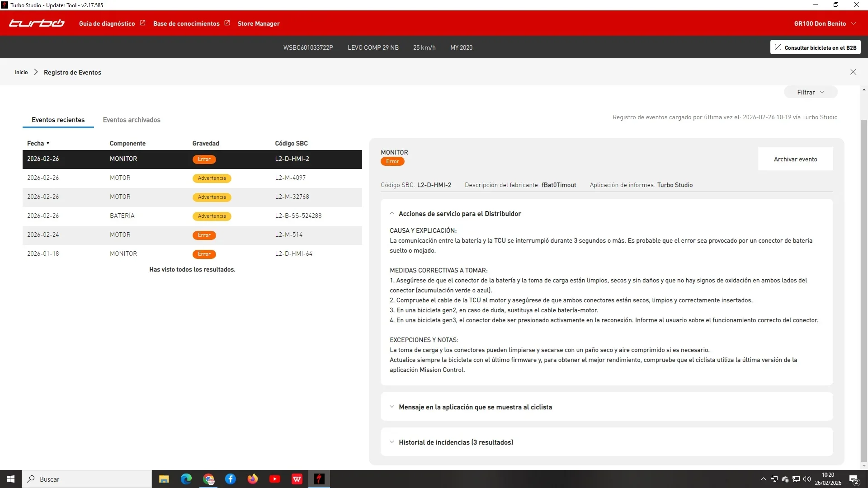Click the Turbo logo in the red header
Image resolution: width=868 pixels, height=488 pixels.
(37, 23)
